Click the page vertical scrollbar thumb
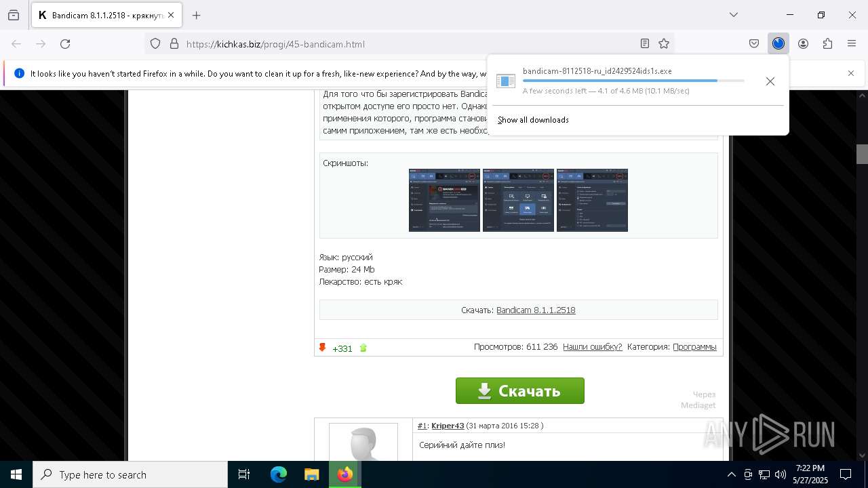This screenshot has height=488, width=868. pos(862,154)
